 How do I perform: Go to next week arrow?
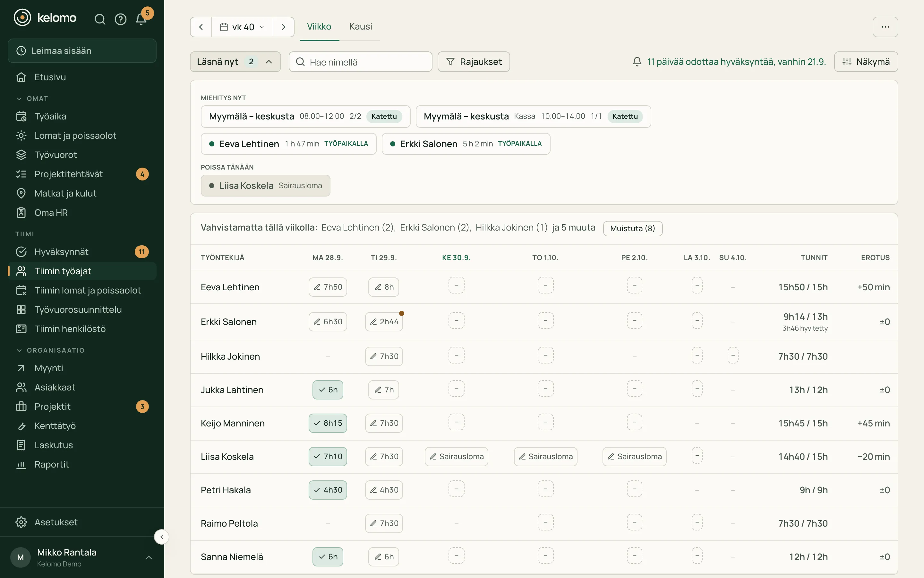(x=283, y=27)
